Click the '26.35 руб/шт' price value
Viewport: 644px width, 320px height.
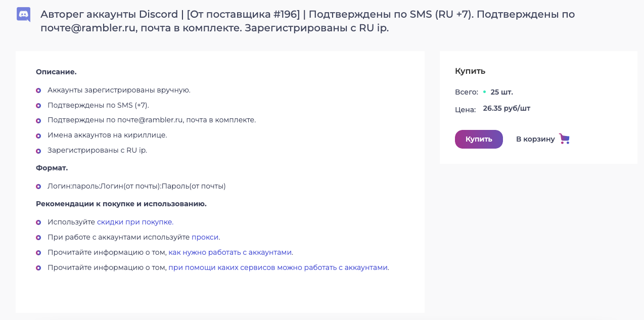(x=507, y=108)
